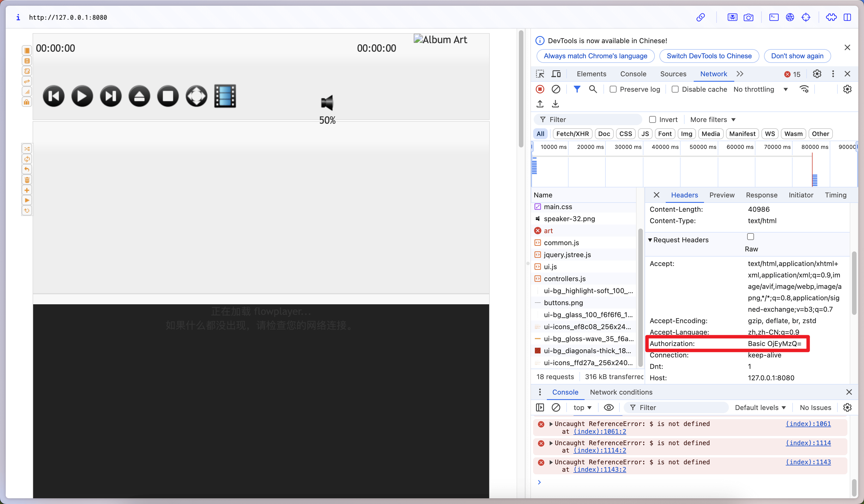Open the No throttling dropdown
The height and width of the screenshot is (504, 864).
(x=761, y=89)
